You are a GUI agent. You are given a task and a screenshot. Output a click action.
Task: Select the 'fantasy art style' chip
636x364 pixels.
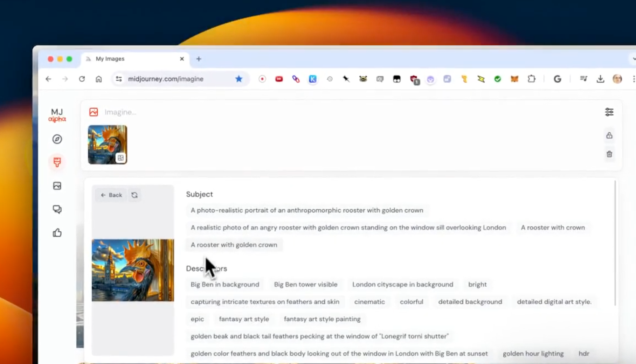pos(244,319)
